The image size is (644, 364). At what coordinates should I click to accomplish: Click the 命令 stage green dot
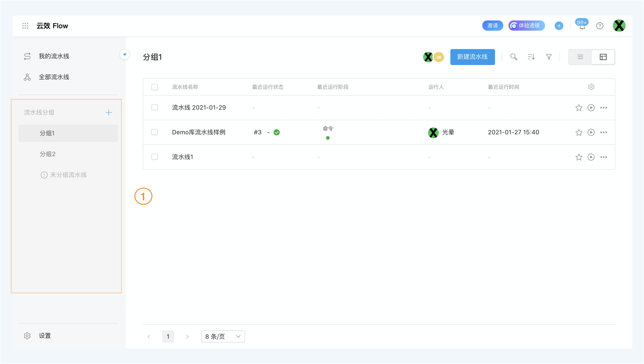pyautogui.click(x=328, y=138)
